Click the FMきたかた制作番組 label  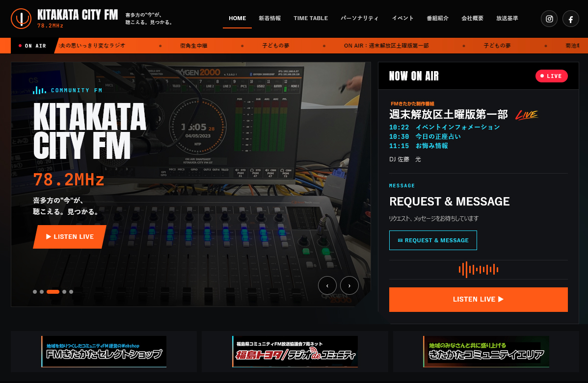pyautogui.click(x=412, y=103)
